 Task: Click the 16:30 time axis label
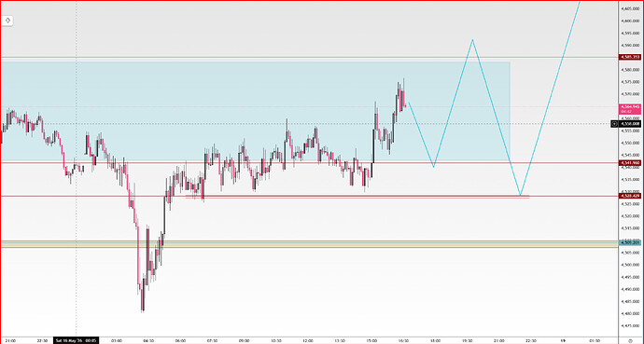(x=403, y=340)
